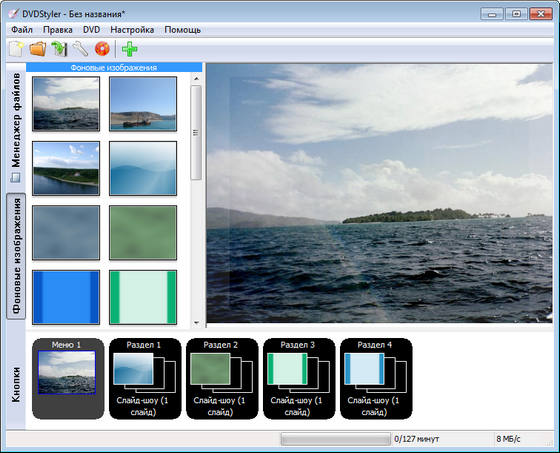This screenshot has height=453, width=560.
Task: Open settings with the wrench icon
Action: 80,49
